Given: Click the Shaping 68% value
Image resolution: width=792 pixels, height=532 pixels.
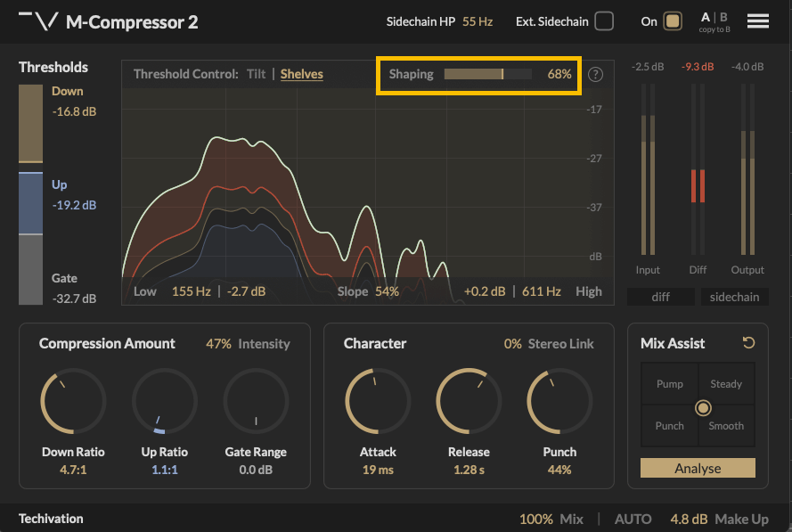Looking at the screenshot, I should point(559,74).
